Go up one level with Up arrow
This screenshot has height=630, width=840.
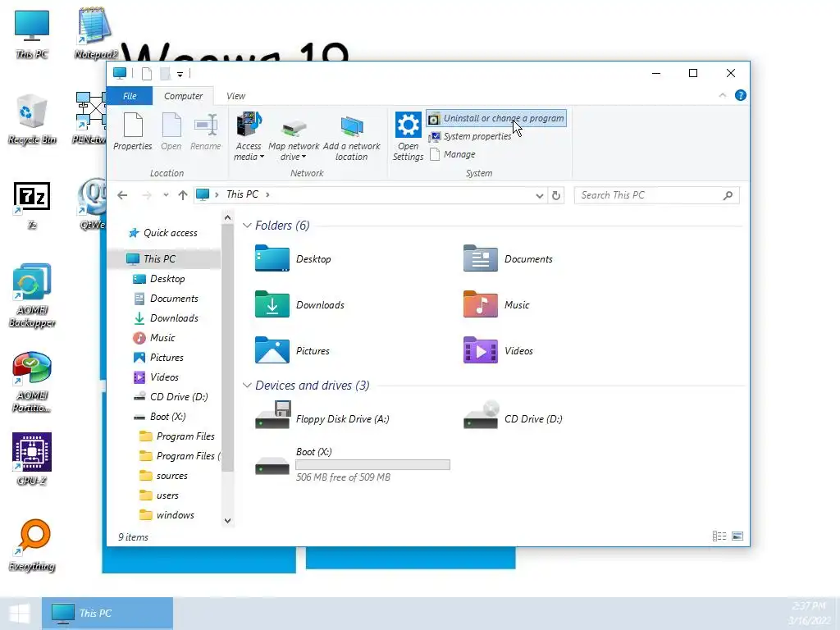pos(183,195)
